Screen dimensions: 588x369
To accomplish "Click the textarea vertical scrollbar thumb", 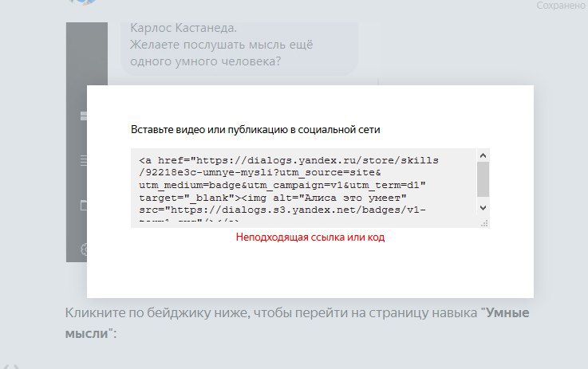I will pos(483,179).
